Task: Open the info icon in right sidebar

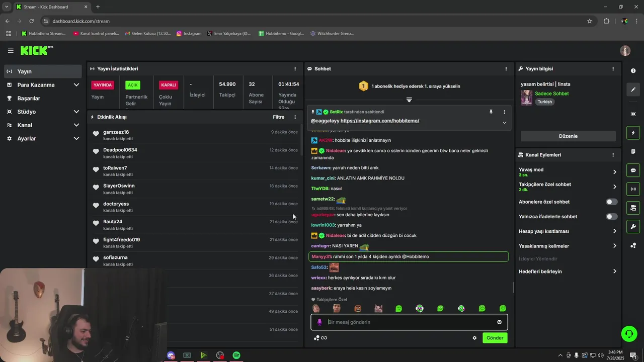Action: point(633,71)
